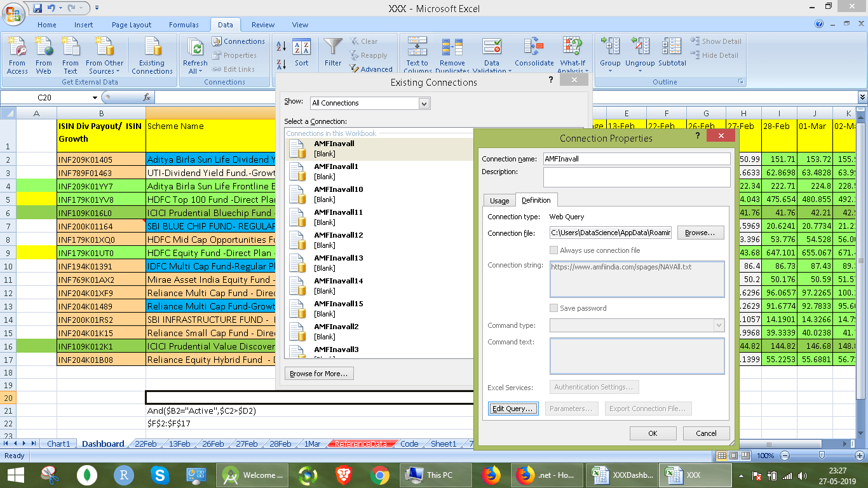Switch to the Usage tab

point(499,201)
